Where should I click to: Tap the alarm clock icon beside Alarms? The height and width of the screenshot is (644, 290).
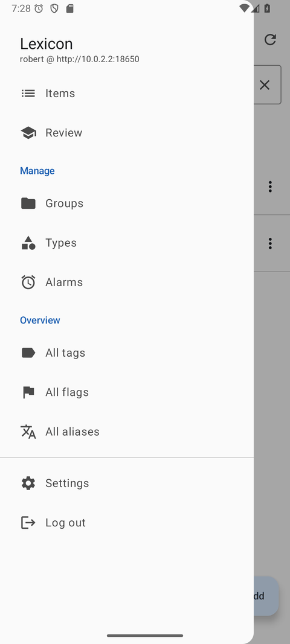28,282
